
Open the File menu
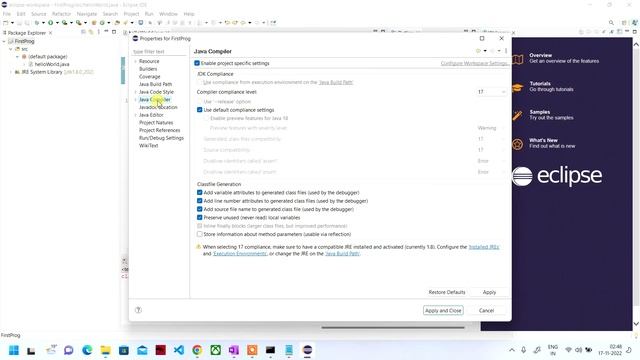click(x=7, y=14)
